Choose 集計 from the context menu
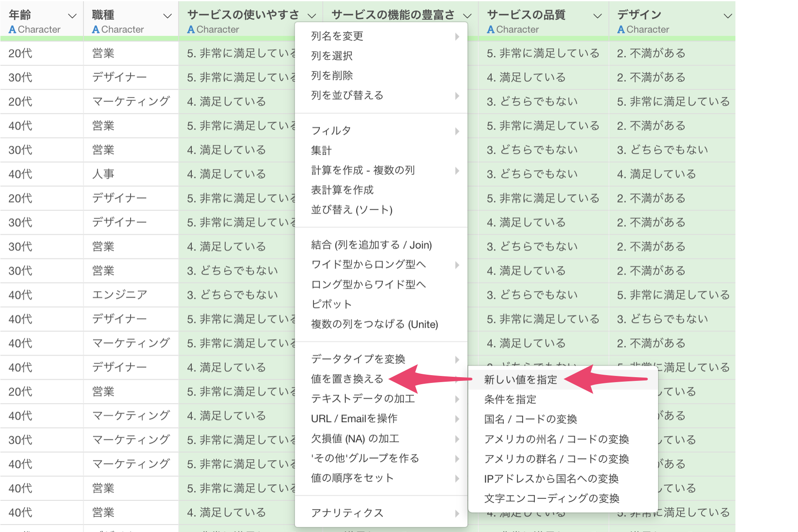This screenshot has width=798, height=532. tap(321, 150)
